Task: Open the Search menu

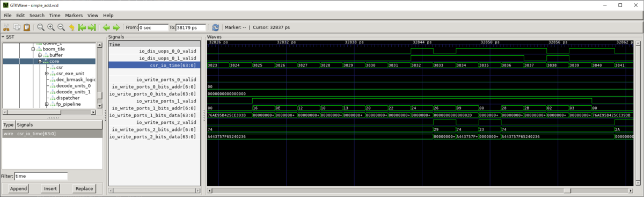Action: 37,16
